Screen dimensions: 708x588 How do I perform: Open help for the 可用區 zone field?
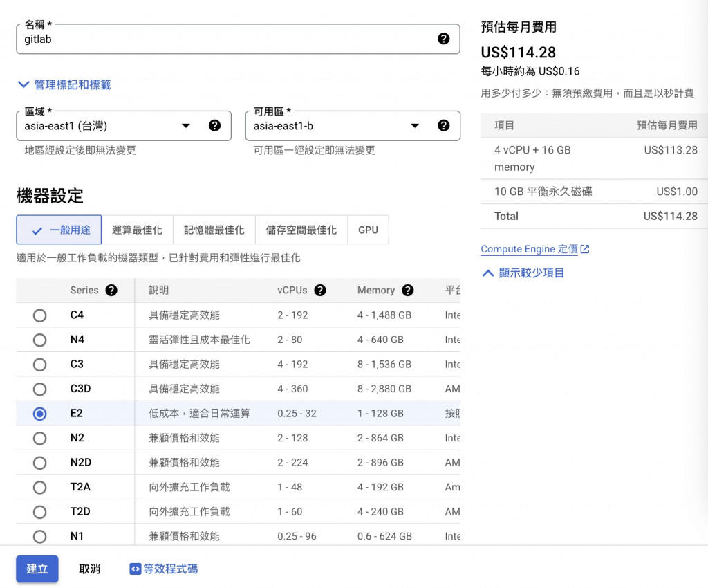click(x=443, y=125)
